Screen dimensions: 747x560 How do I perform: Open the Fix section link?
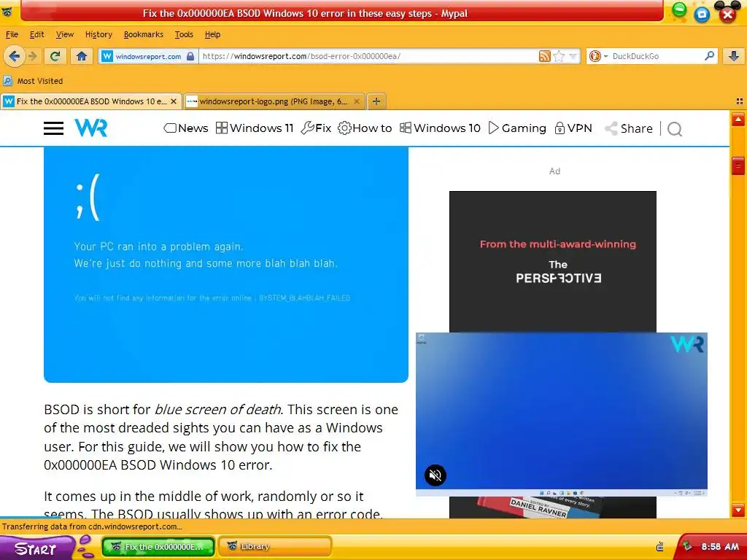[316, 128]
